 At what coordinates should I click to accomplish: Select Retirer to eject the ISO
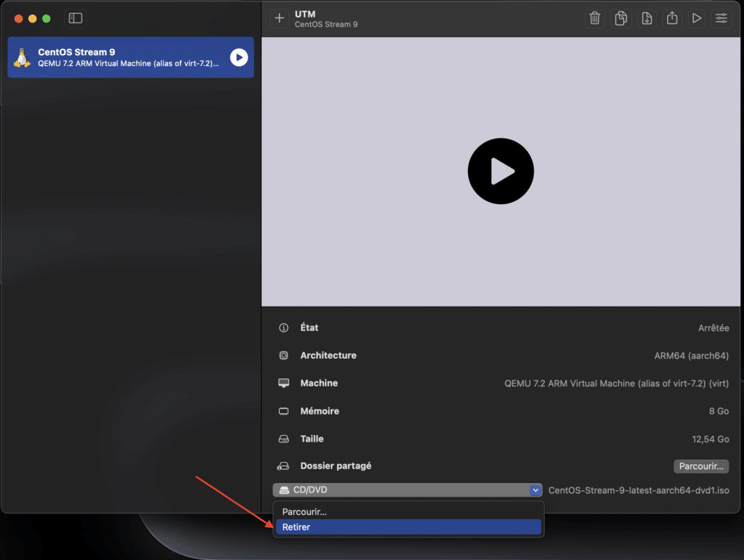tap(408, 527)
